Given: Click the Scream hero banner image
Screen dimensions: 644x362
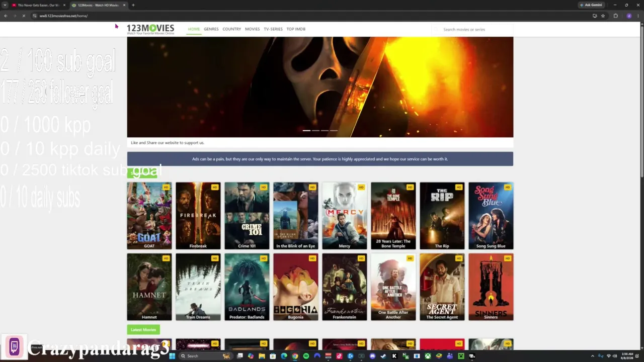Looking at the screenshot, I should pyautogui.click(x=320, y=86).
